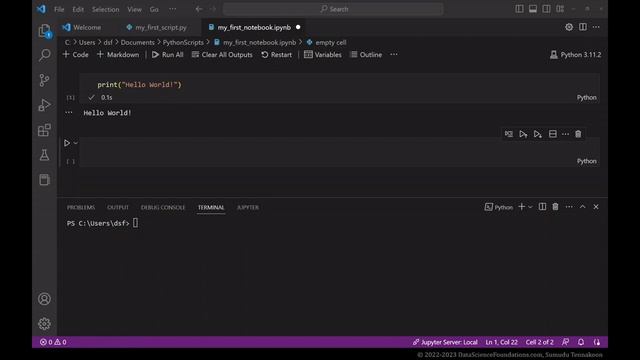Run the empty cell with play button
This screenshot has height=360, width=640.
coord(67,143)
